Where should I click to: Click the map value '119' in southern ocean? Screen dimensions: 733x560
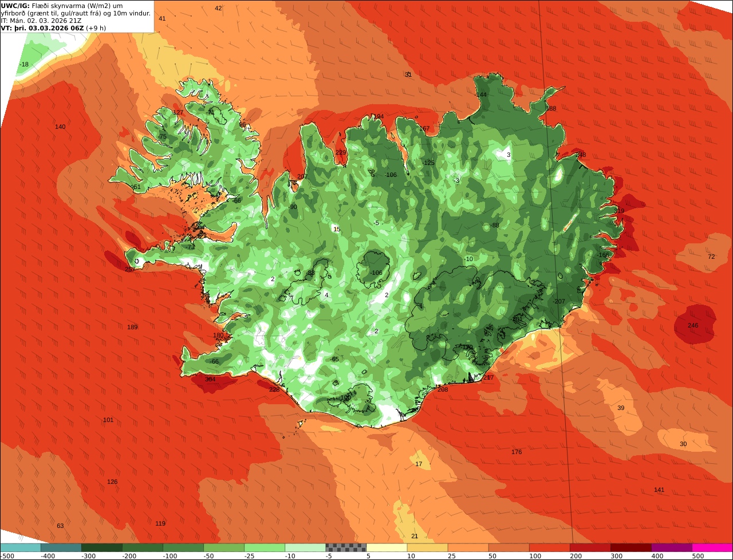160,523
